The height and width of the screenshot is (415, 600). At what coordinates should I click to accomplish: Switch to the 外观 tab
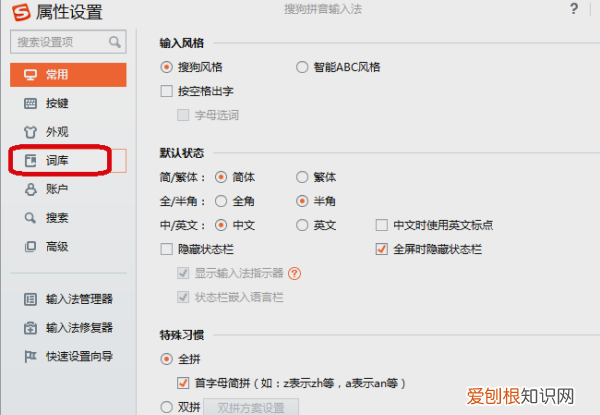pyautogui.click(x=68, y=132)
